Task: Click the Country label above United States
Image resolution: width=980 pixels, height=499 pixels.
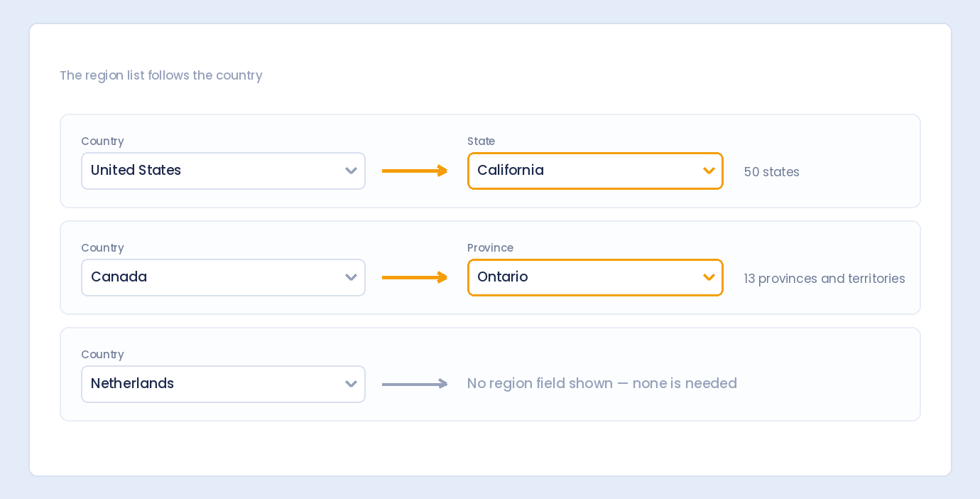Action: 102,141
